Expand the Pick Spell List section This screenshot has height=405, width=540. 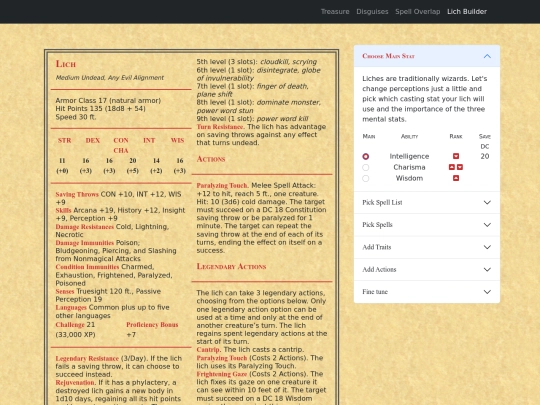point(427,202)
